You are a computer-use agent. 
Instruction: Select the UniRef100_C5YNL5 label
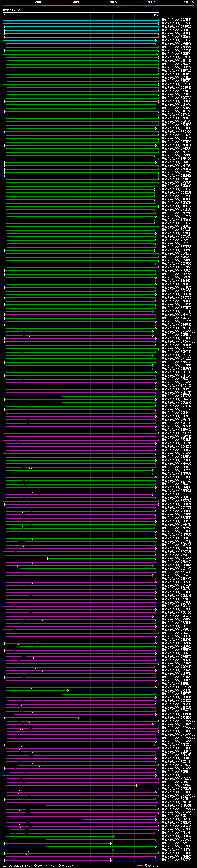tap(177, 78)
